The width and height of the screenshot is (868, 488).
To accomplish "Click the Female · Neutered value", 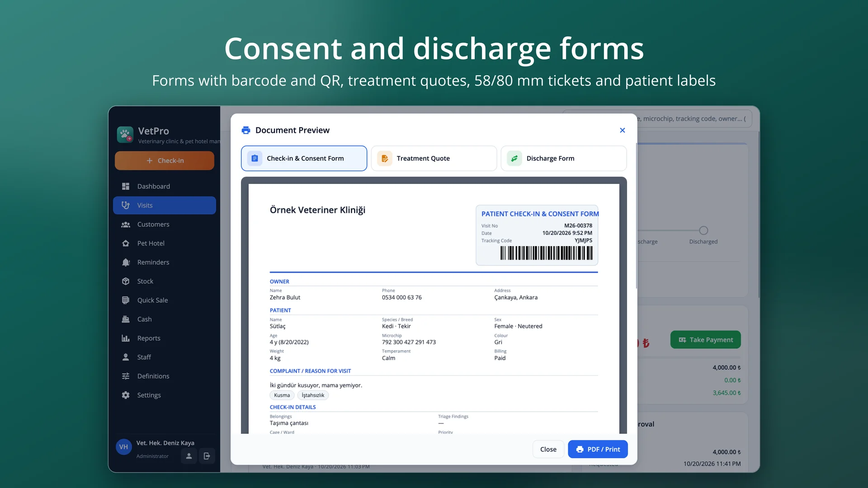I will pos(518,326).
